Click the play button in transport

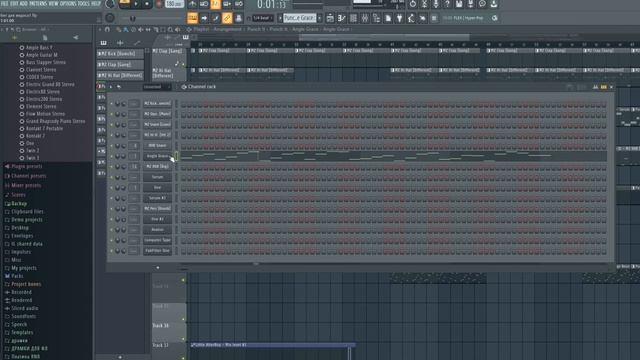(136, 4)
